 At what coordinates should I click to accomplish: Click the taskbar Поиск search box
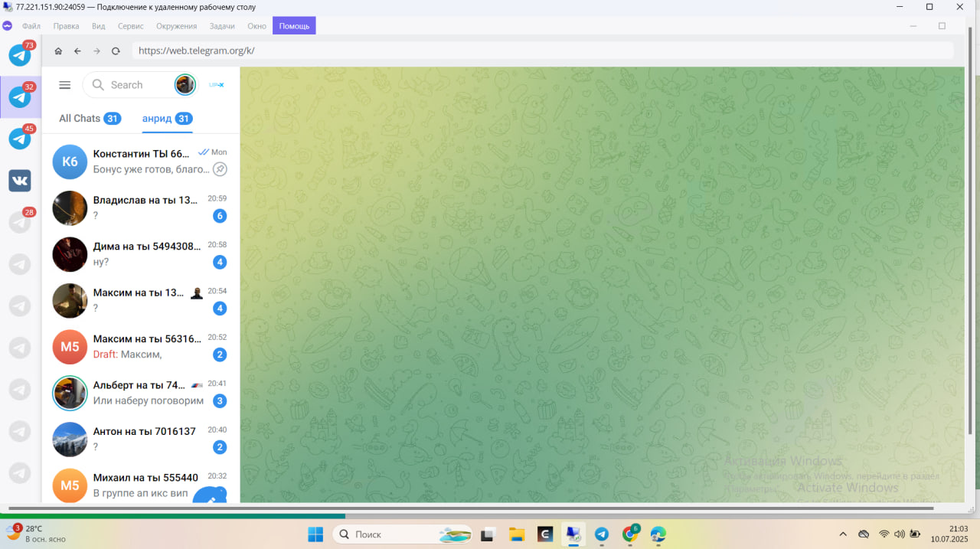pyautogui.click(x=401, y=534)
